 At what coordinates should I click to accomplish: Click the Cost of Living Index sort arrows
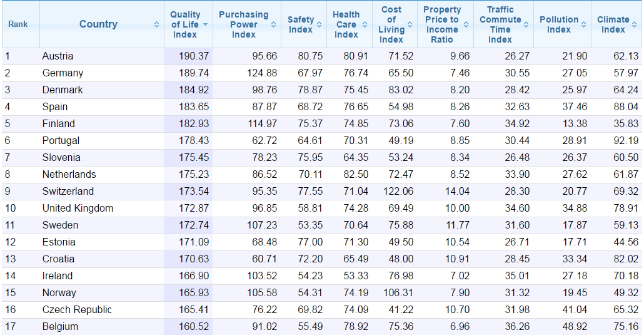pyautogui.click(x=410, y=24)
